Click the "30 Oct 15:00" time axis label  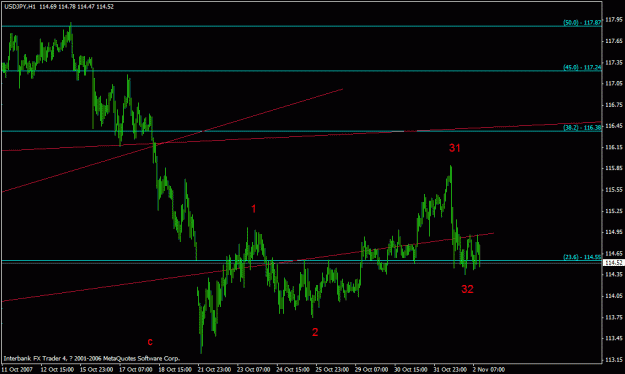[411, 370]
